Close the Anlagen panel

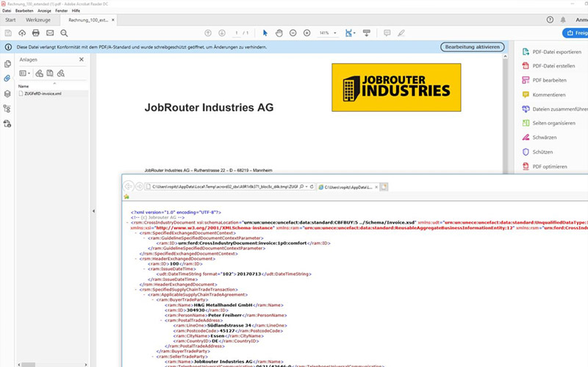click(x=82, y=60)
